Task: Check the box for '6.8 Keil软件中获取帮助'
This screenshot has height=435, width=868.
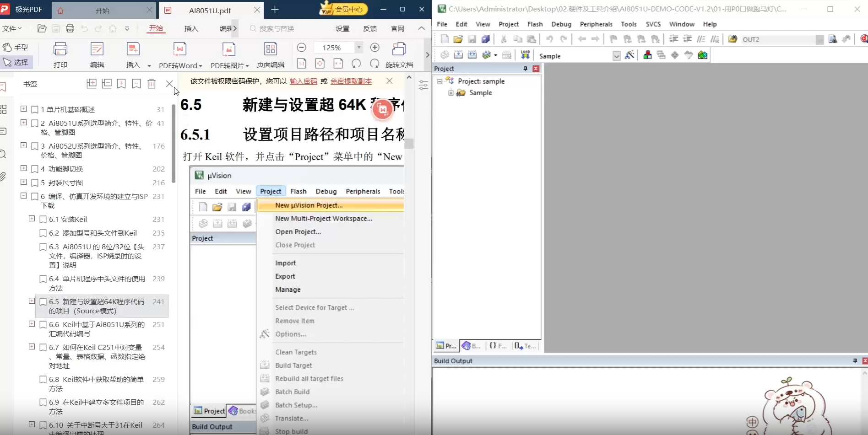Action: (x=43, y=380)
